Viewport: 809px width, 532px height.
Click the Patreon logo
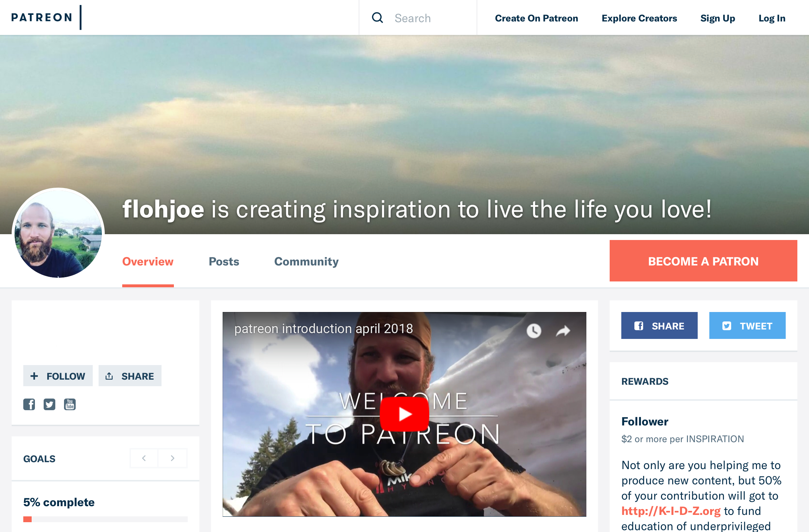tap(42, 17)
